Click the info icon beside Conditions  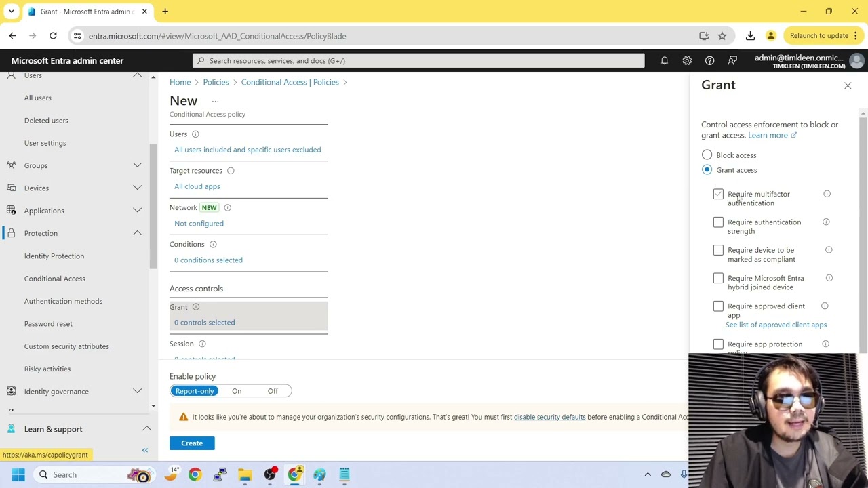tap(213, 245)
